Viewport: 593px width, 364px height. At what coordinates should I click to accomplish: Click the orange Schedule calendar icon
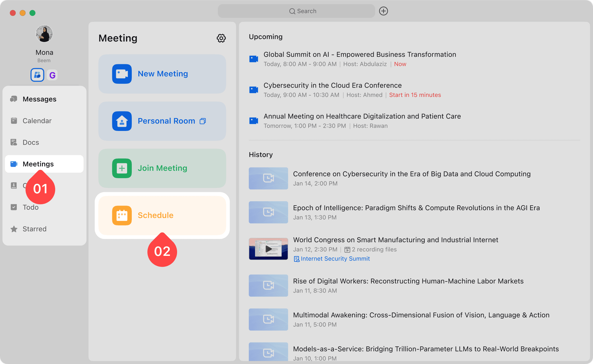[122, 215]
